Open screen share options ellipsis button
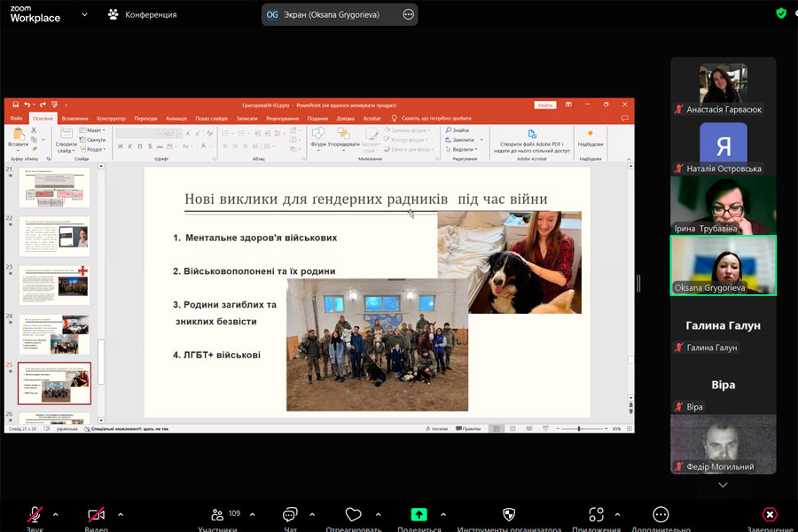Screen dimensions: 798x532 408,14
